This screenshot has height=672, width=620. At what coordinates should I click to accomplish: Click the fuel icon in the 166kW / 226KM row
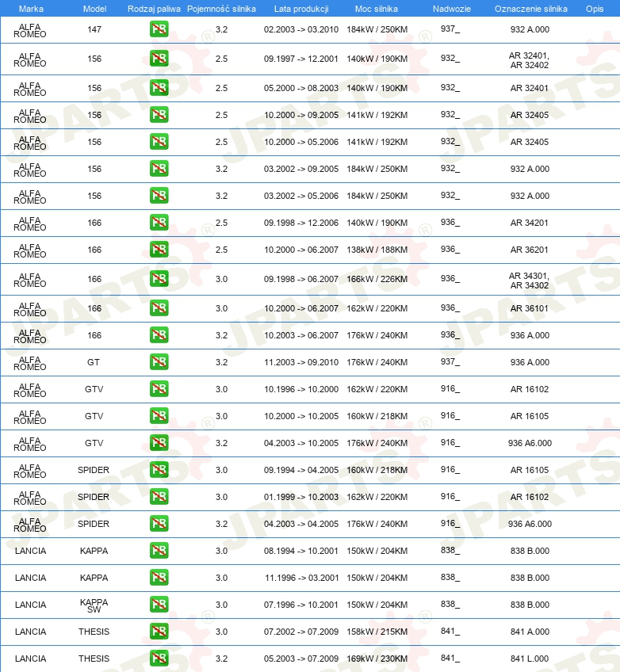pyautogui.click(x=159, y=279)
